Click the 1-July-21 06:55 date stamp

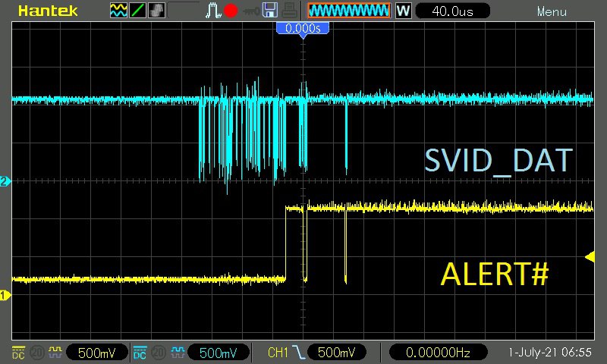(549, 353)
